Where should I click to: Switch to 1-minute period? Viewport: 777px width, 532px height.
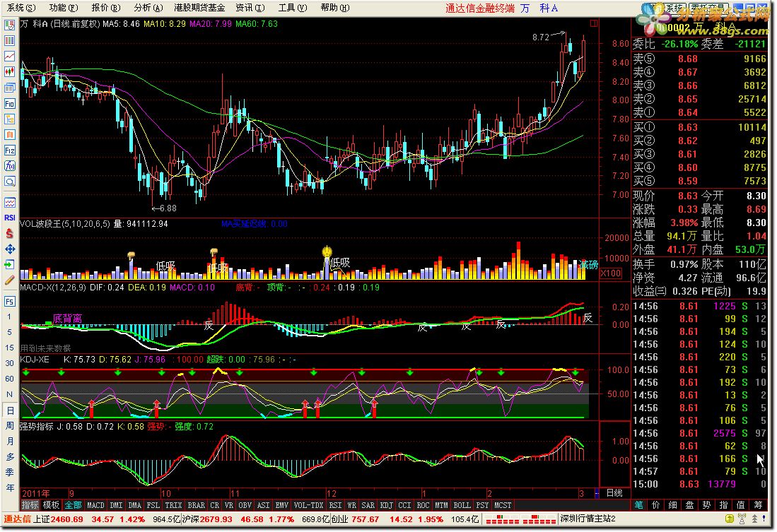coord(9,317)
